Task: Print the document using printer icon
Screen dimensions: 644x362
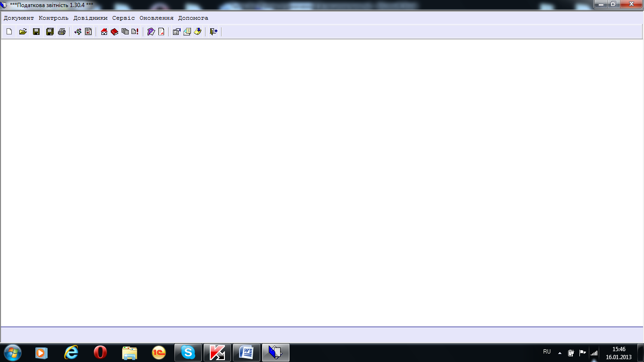Action: [x=62, y=32]
